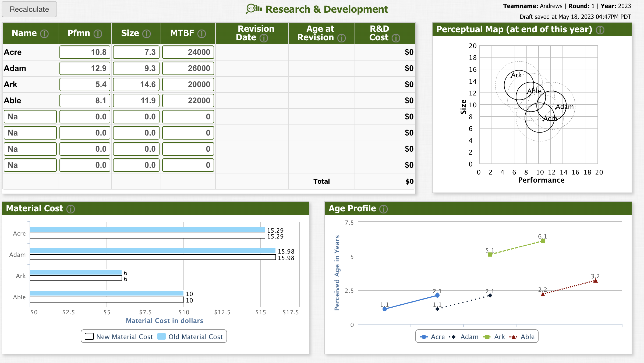
Task: Open the Age at Revision info icon
Action: coord(342,38)
